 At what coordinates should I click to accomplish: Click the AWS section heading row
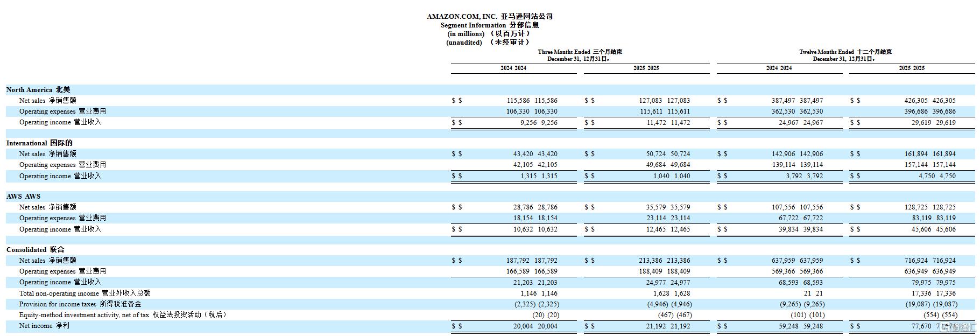(23, 197)
